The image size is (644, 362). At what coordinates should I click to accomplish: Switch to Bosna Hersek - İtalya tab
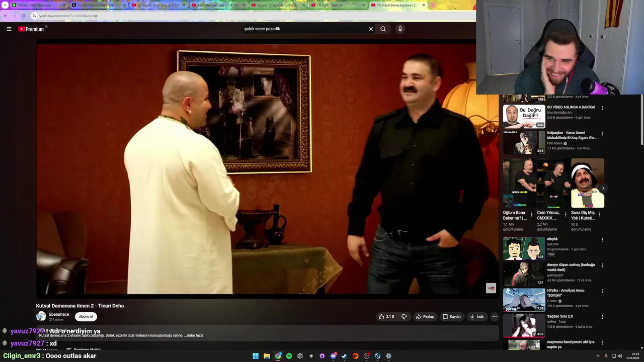coord(218,5)
